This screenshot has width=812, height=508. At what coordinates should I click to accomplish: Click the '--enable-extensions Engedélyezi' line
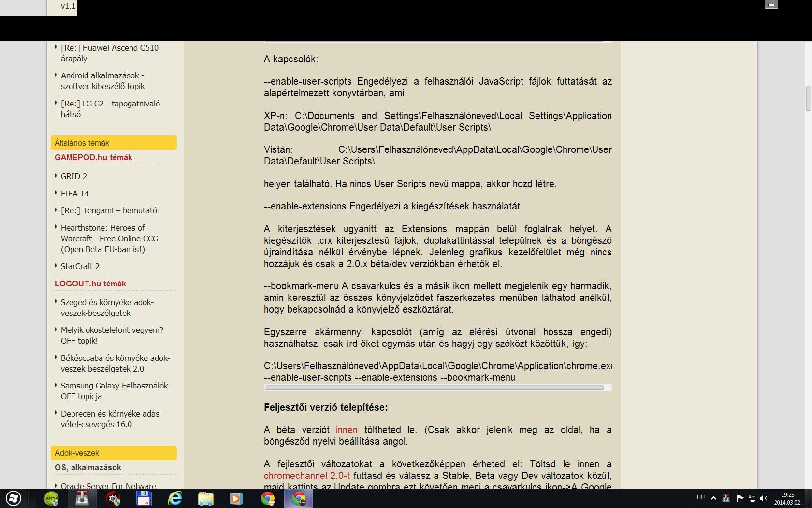[392, 206]
